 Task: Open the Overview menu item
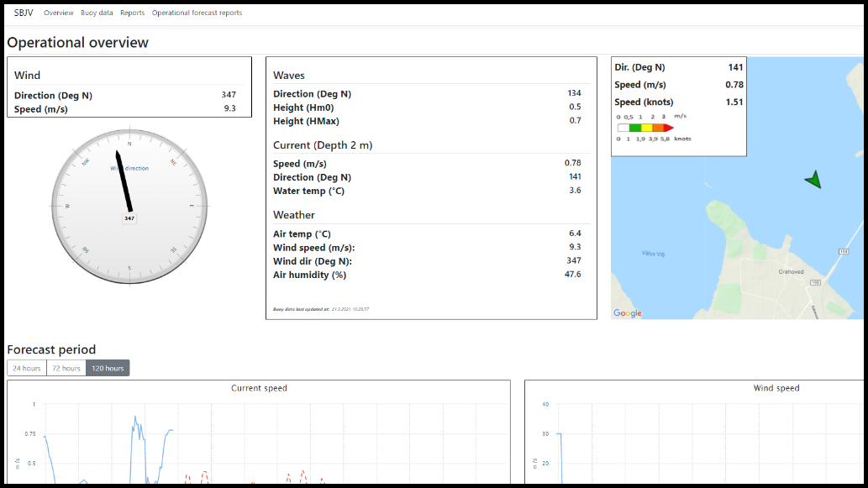(59, 13)
